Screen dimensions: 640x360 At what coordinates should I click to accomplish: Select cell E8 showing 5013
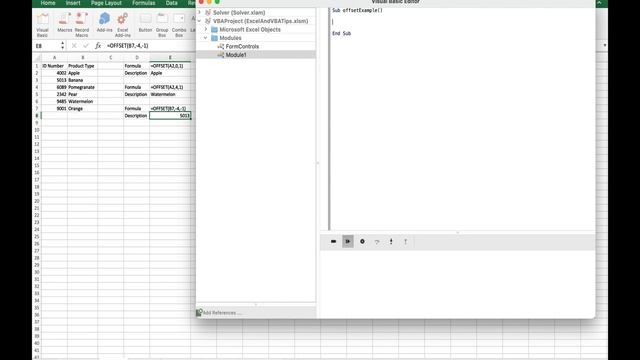tap(170, 116)
